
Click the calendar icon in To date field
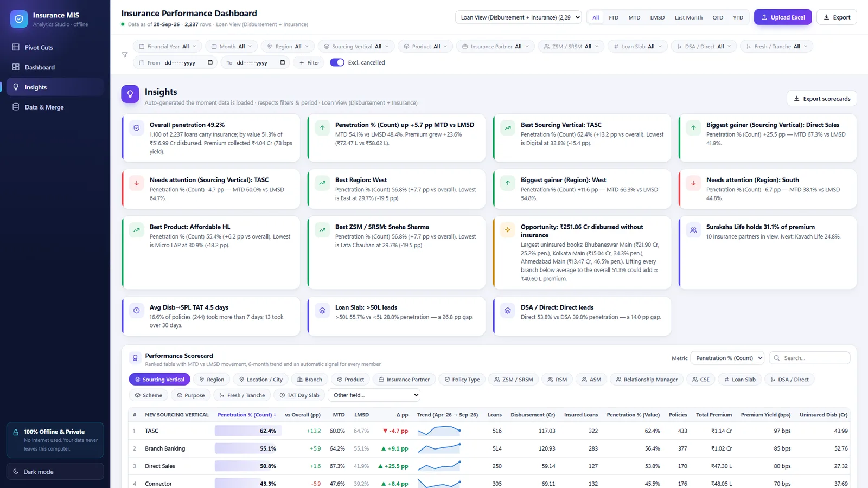(x=282, y=62)
